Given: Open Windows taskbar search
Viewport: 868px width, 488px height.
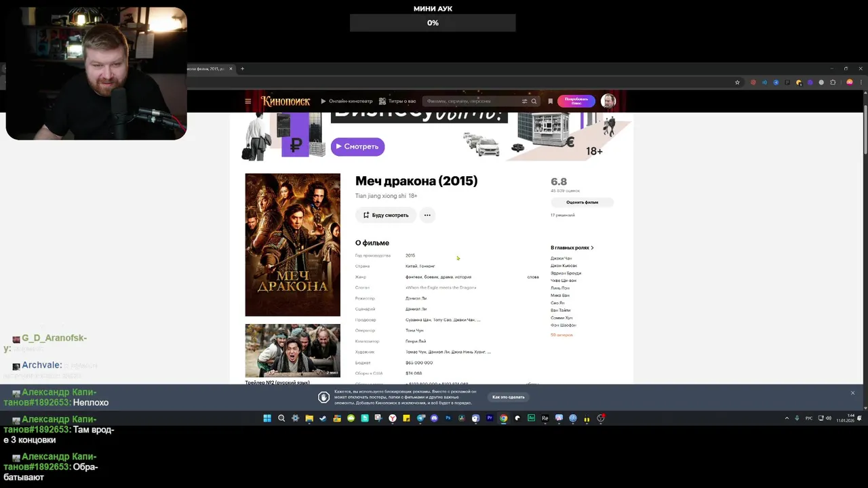Looking at the screenshot, I should tap(281, 418).
